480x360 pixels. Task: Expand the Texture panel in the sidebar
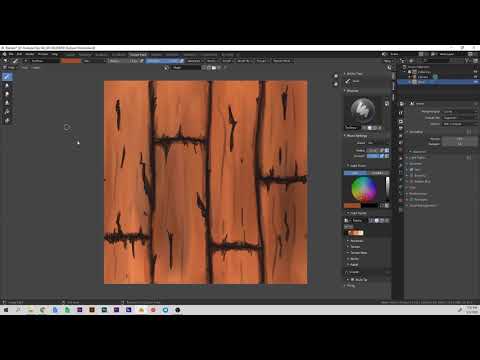click(x=355, y=247)
